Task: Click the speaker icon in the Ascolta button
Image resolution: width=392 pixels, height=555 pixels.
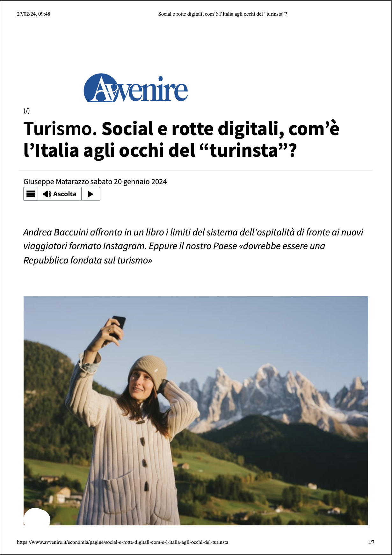Action: coord(47,194)
